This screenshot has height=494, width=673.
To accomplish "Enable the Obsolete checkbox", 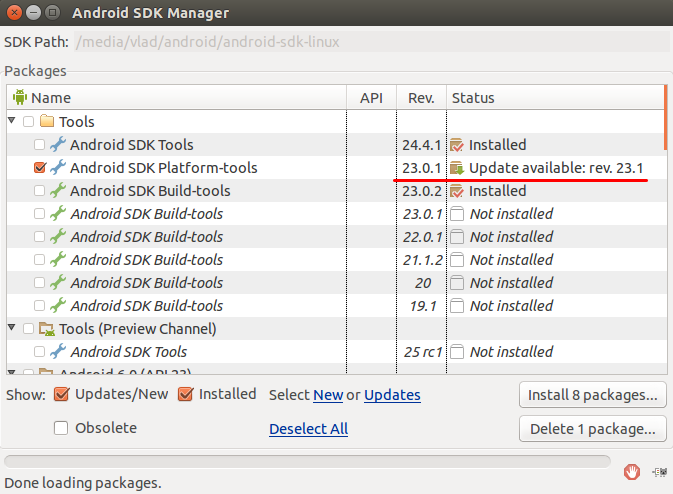I will click(62, 428).
